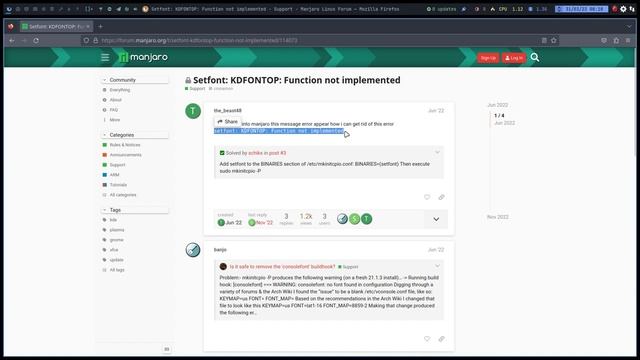The image size is (640, 360).
Task: Click the Log In button
Action: tap(514, 58)
